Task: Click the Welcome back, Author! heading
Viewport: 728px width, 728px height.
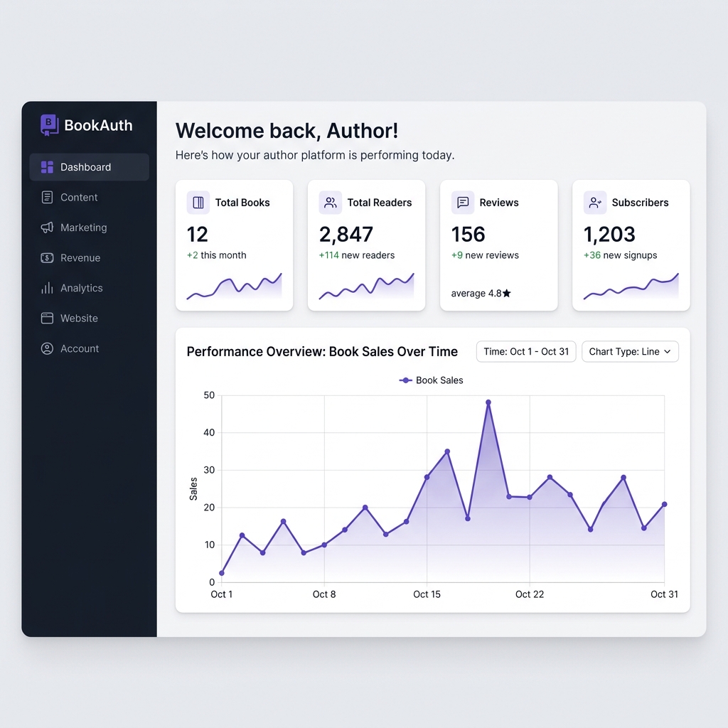Action: pos(287,131)
